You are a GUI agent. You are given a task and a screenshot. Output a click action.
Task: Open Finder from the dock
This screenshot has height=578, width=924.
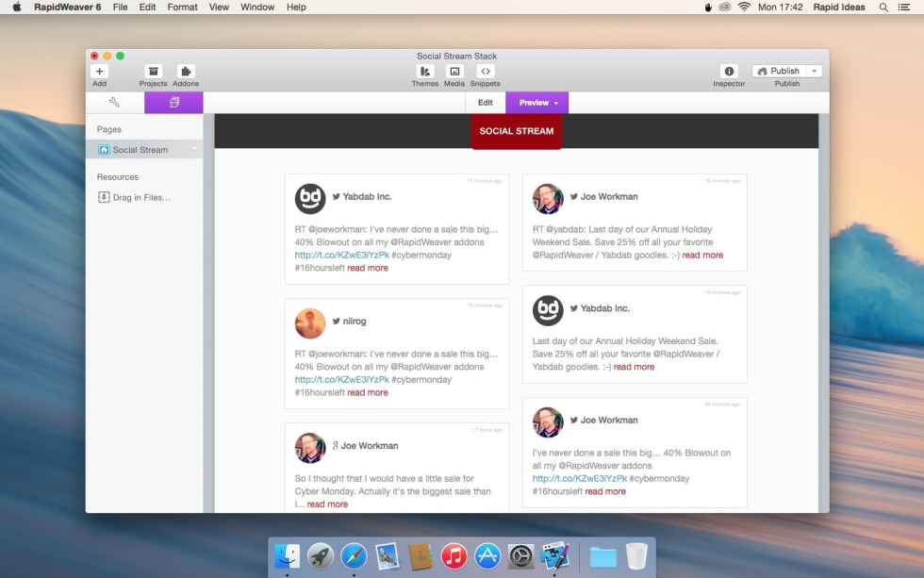click(x=287, y=555)
